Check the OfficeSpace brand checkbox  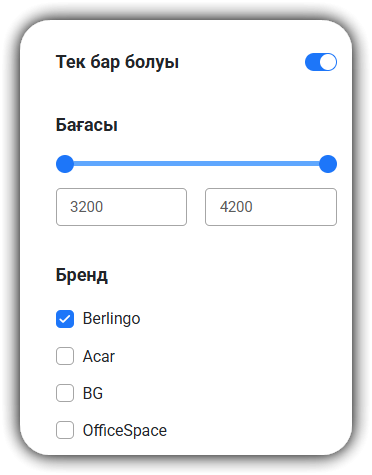pos(65,430)
